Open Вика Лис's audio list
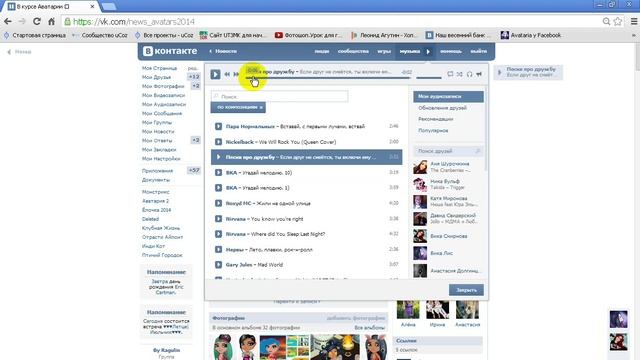This screenshot has height=360, width=640. [x=448, y=253]
